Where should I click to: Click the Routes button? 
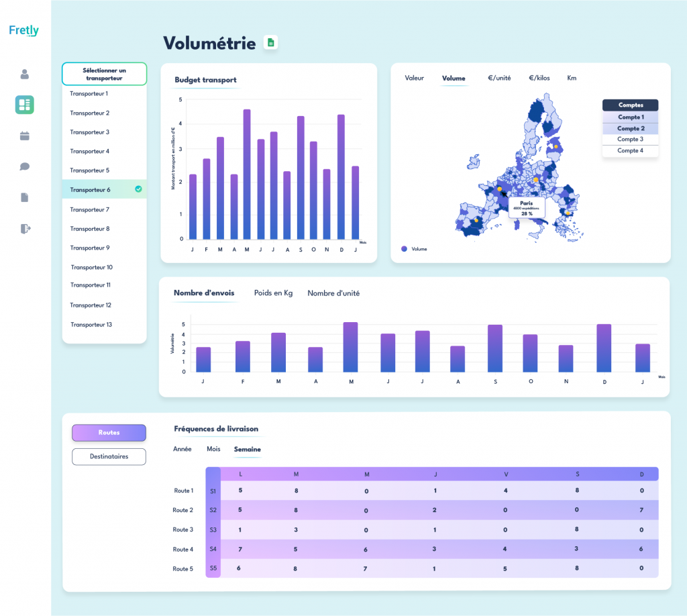click(x=109, y=433)
